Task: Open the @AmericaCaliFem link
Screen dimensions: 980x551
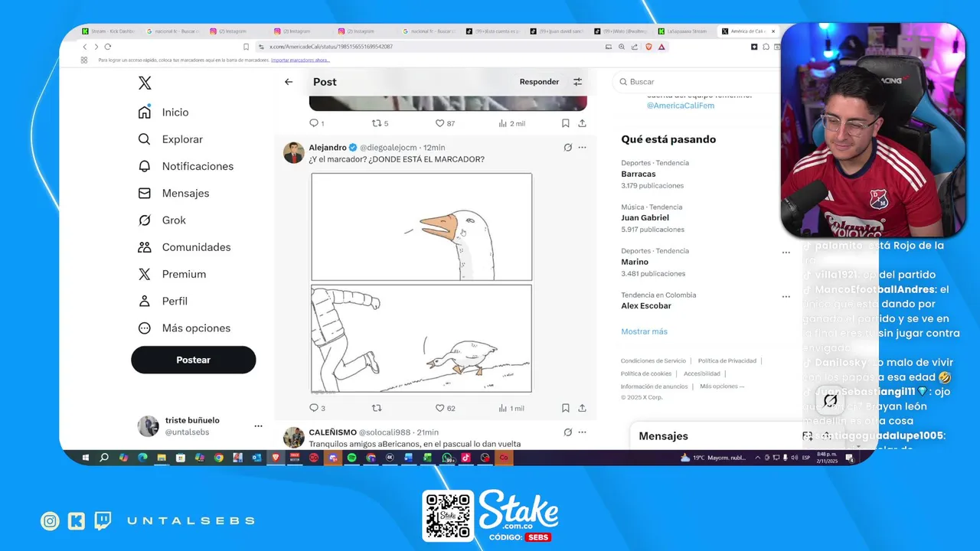Action: point(681,106)
